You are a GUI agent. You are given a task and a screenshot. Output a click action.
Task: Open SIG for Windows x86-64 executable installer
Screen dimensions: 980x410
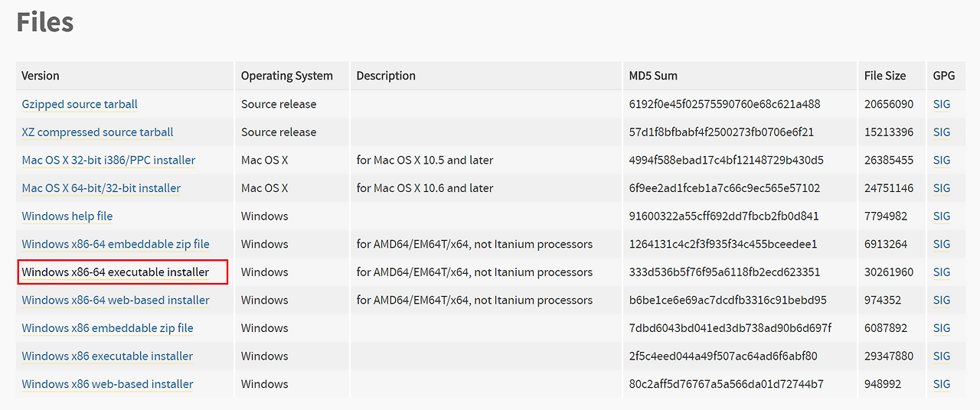pyautogui.click(x=942, y=272)
